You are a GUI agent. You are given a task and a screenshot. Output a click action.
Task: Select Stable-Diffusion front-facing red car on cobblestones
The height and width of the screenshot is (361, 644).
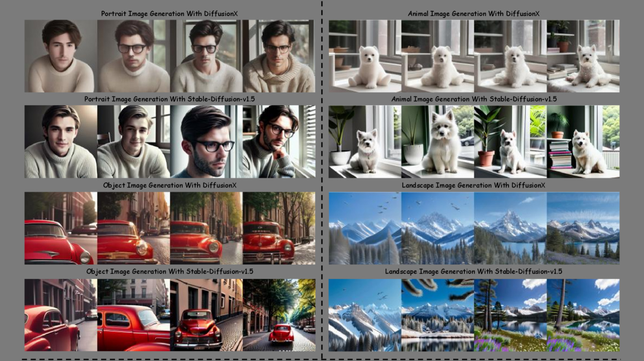pos(206,315)
